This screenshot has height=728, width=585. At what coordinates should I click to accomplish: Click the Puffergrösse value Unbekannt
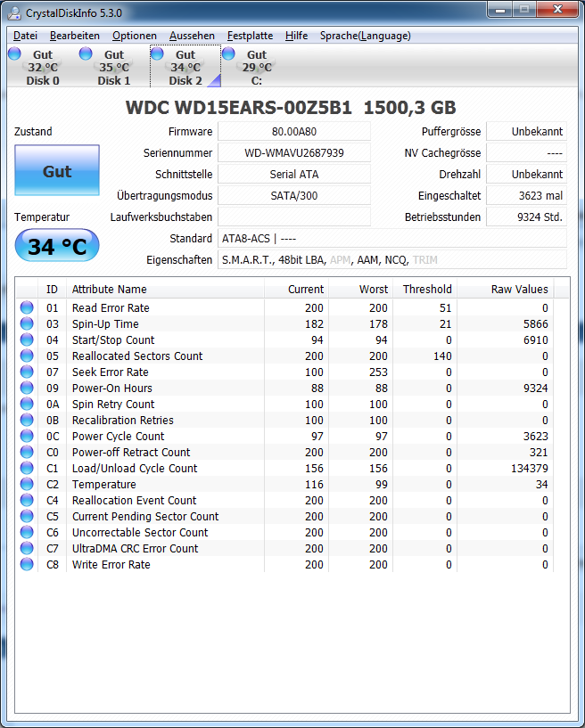point(526,131)
